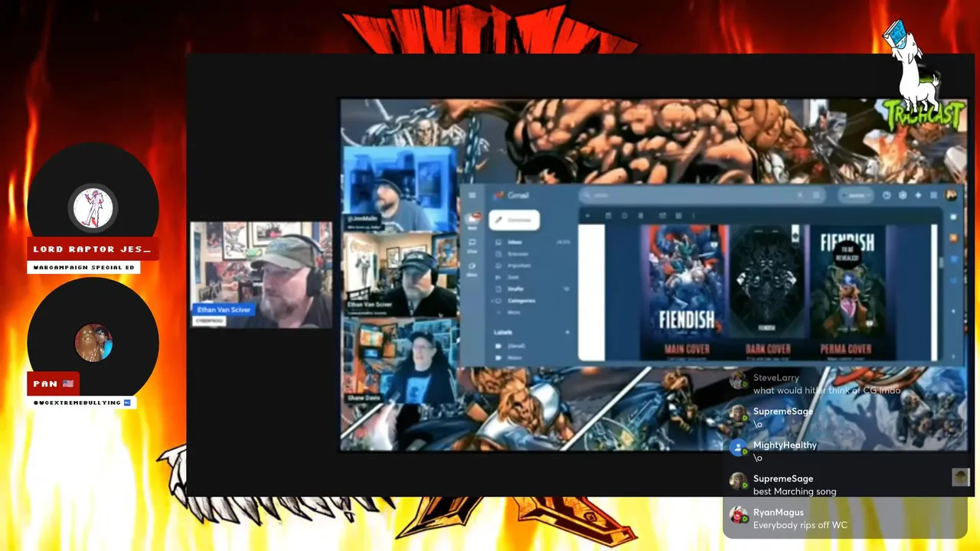Click the Pan avatar disc
Image resolution: width=980 pixels, height=551 pixels.
[x=93, y=343]
